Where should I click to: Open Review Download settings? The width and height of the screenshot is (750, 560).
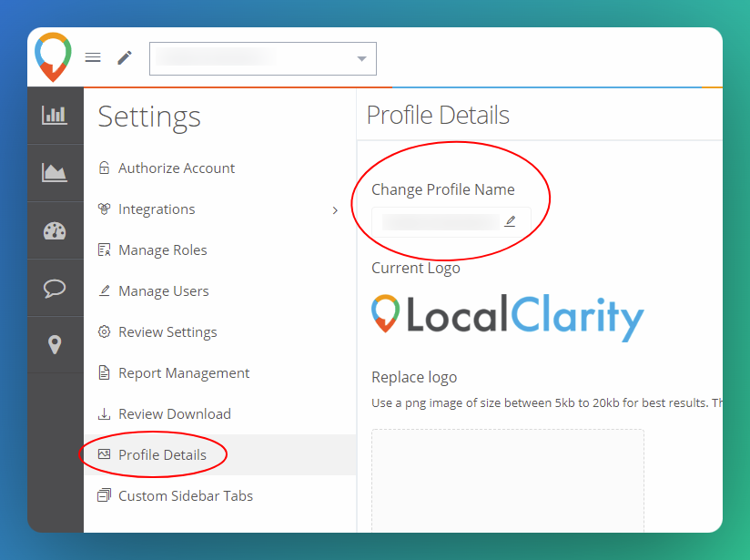tap(220, 413)
